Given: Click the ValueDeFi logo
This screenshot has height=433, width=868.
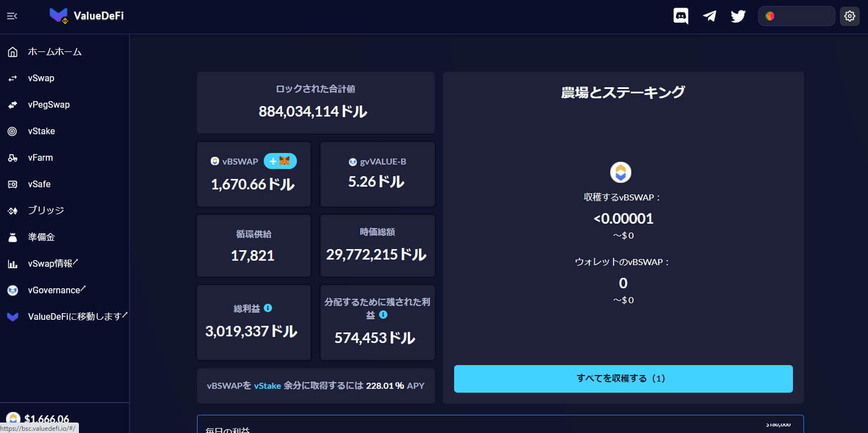Looking at the screenshot, I should tap(87, 16).
